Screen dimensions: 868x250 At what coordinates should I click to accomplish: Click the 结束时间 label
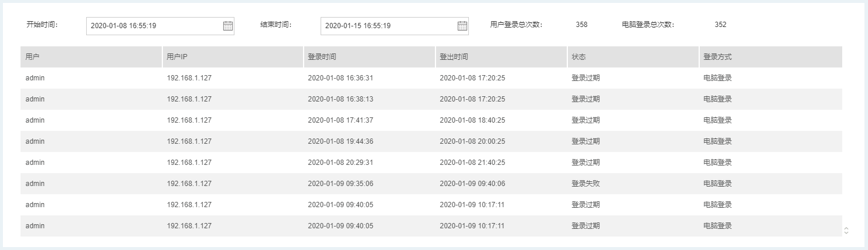(x=276, y=25)
